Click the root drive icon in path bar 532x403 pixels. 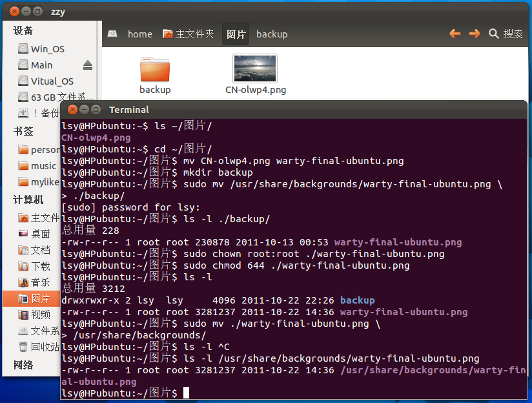(x=112, y=34)
